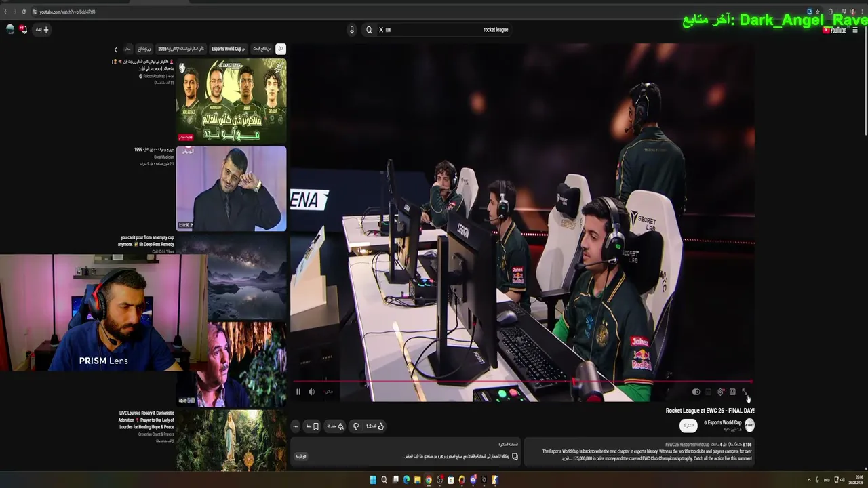Reload the page from the browser toolbar
The height and width of the screenshot is (488, 868).
[24, 12]
